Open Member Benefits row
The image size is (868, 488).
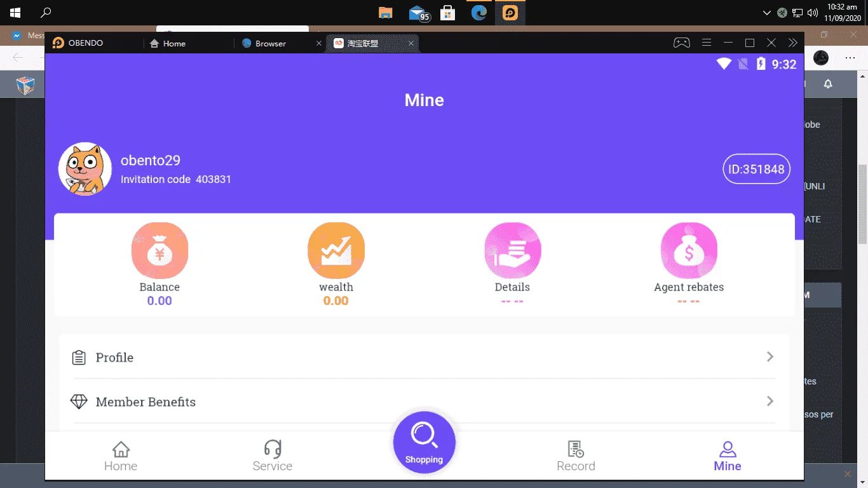[x=424, y=402]
